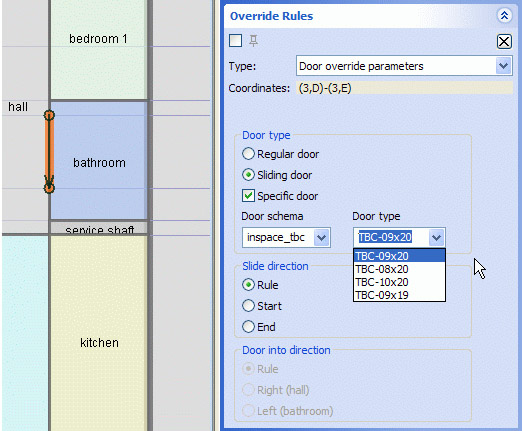Select the Regular door radio button
The width and height of the screenshot is (523, 431).
pos(248,154)
